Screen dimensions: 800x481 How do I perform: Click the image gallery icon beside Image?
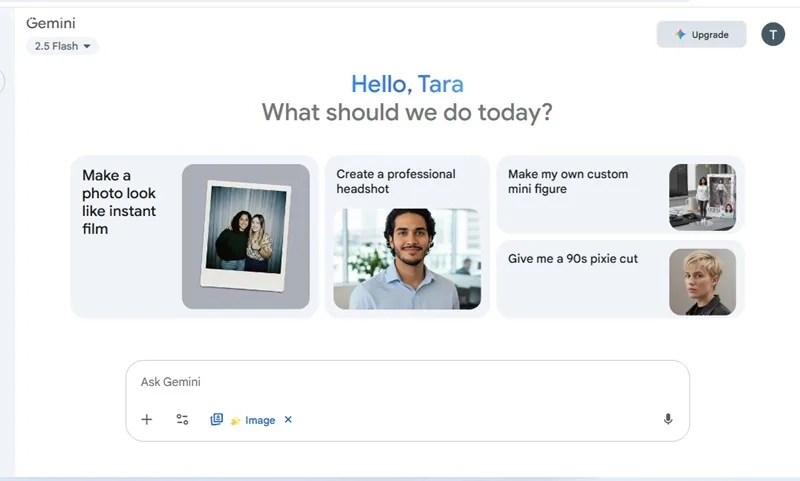(x=216, y=419)
